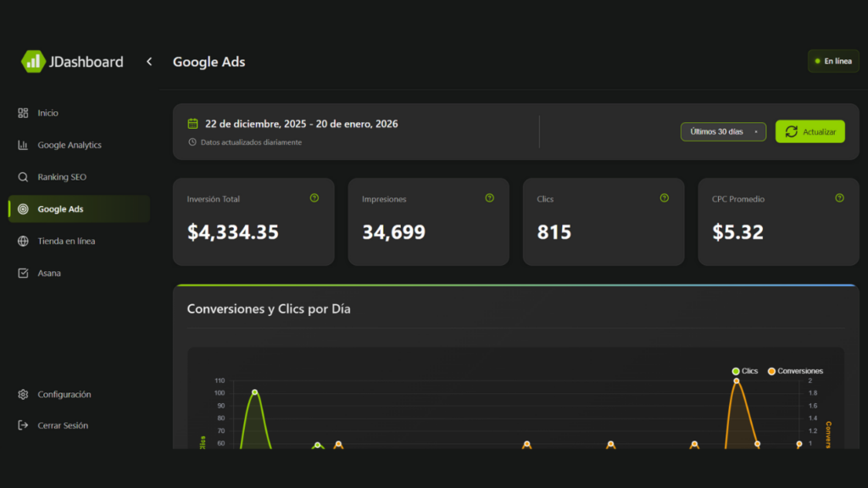Viewport: 868px width, 488px height.
Task: Click the JDashboard logo icon
Action: 33,61
